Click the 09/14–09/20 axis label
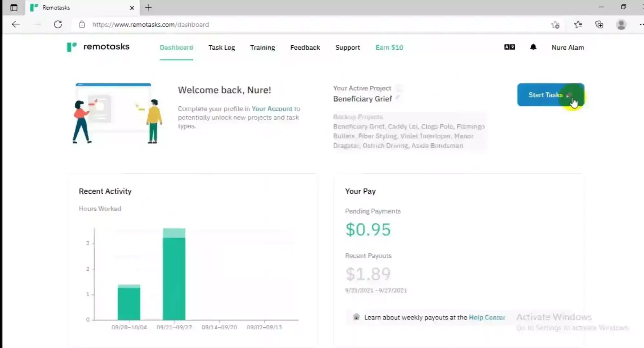Screen dimensions: 644x348 pos(219,327)
